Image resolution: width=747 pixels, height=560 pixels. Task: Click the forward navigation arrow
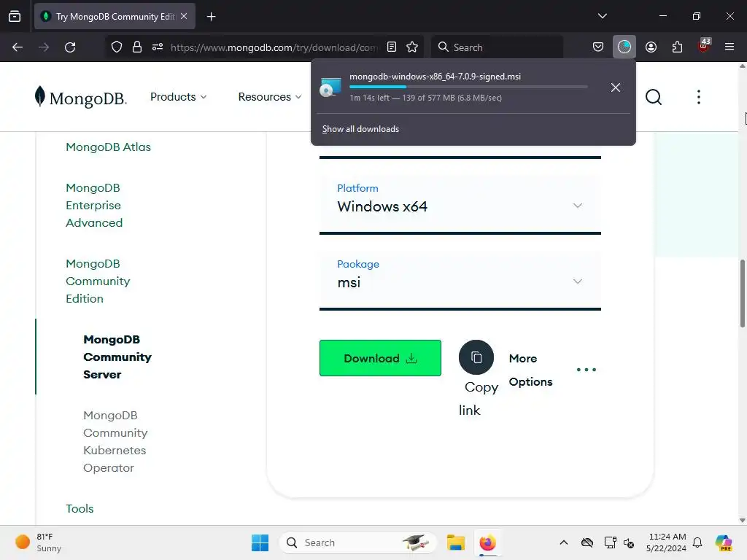coord(44,47)
